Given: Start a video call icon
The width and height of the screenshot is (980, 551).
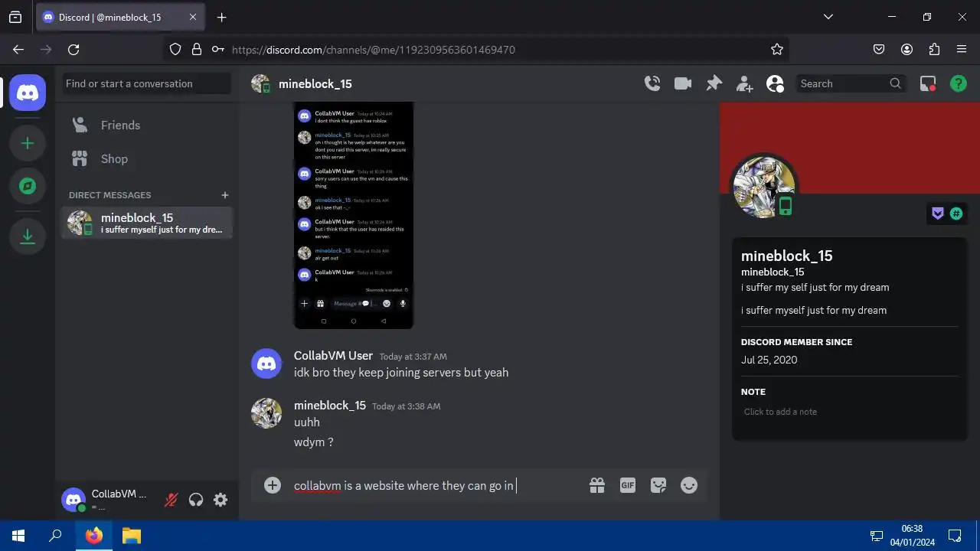Looking at the screenshot, I should point(683,83).
